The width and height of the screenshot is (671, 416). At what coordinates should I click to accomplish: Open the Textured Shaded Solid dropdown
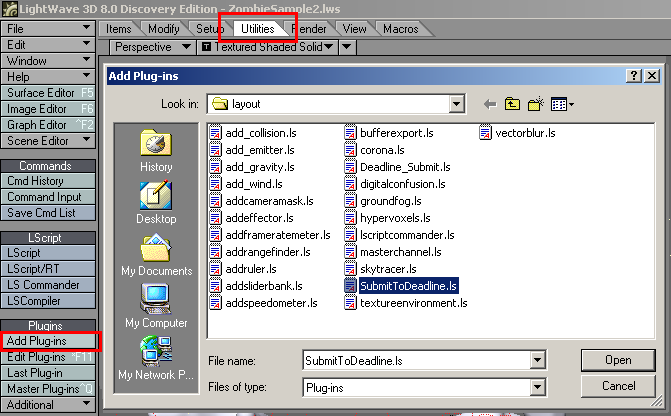click(330, 47)
